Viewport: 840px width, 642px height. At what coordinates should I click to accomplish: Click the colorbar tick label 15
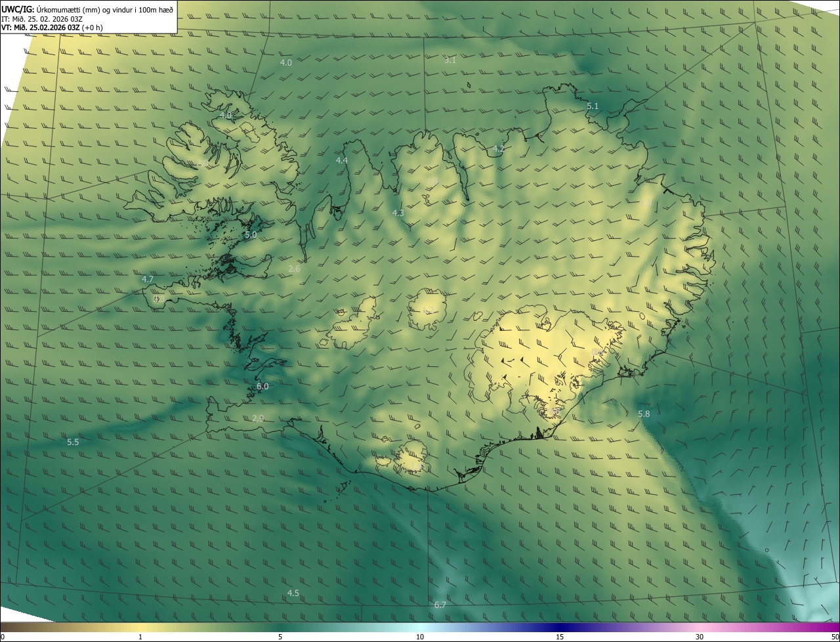tap(560, 637)
